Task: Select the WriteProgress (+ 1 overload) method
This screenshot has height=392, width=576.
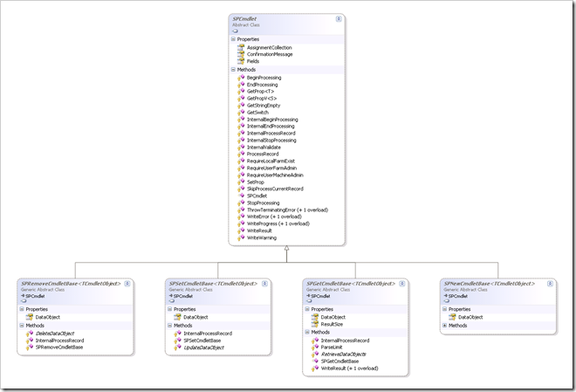Action: click(x=278, y=224)
